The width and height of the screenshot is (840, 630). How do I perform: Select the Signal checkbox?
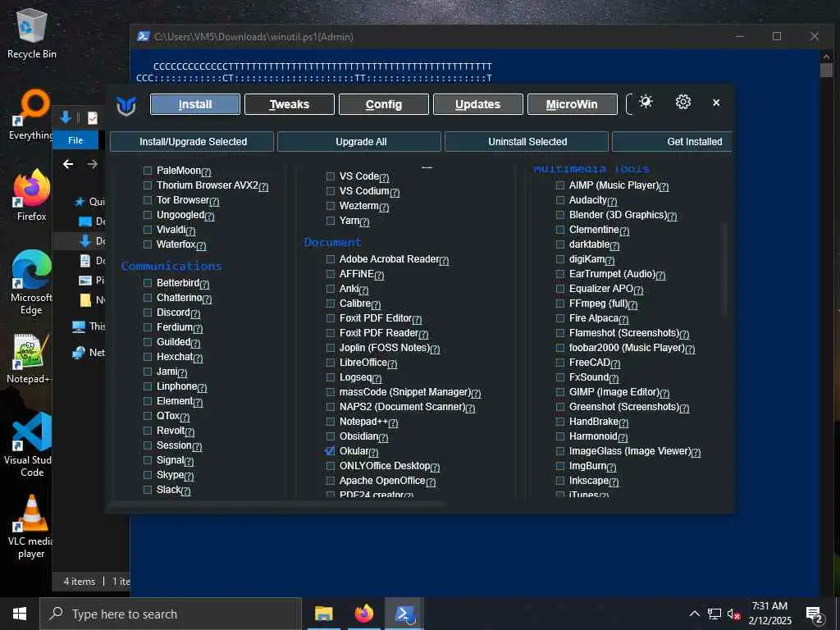pyautogui.click(x=148, y=460)
